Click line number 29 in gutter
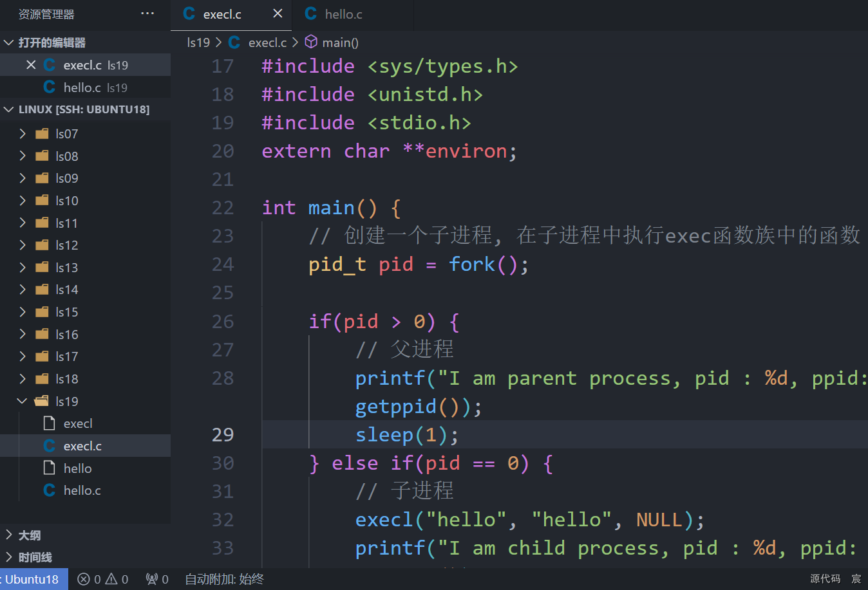Screen dimensions: 868x590 (223, 435)
